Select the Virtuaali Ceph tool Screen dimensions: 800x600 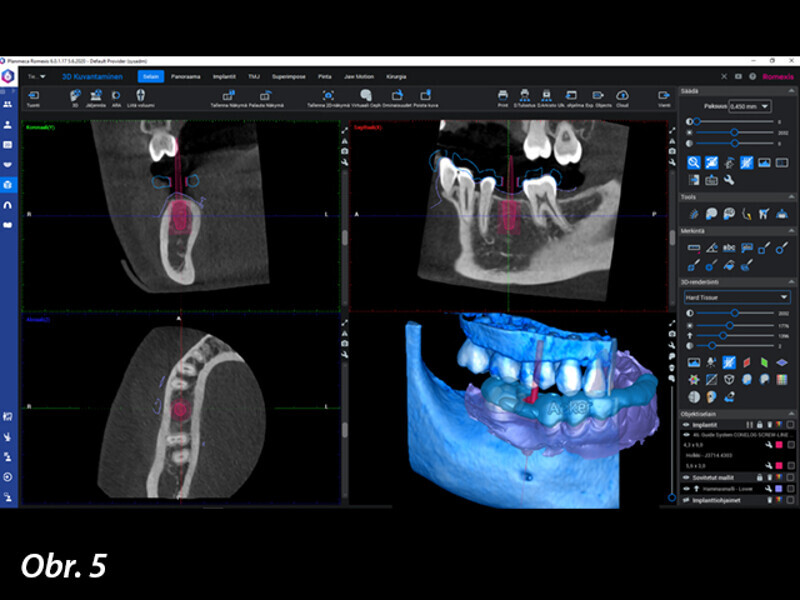pos(367,95)
